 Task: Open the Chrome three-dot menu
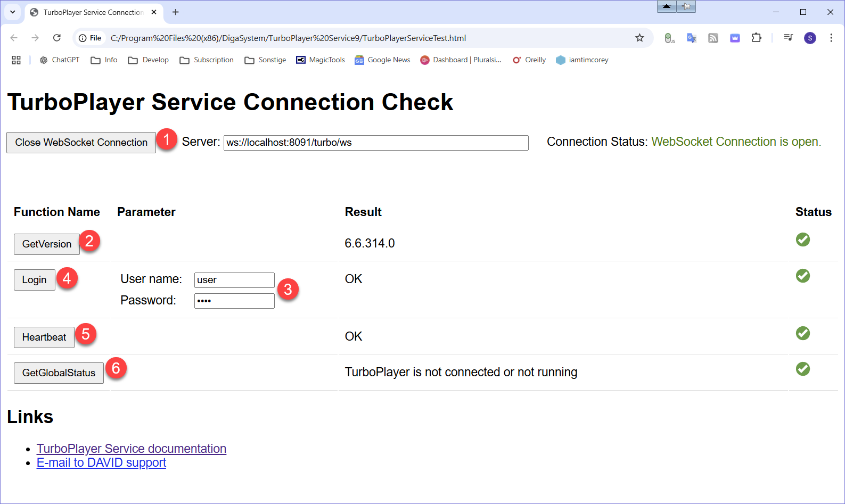tap(831, 38)
